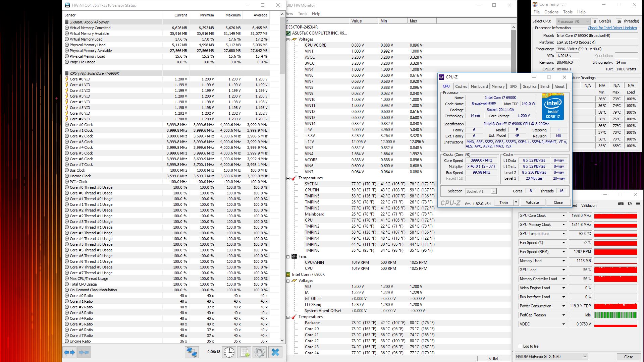
Task: Click the HWiNFO network remote monitoring icon
Action: pyautogui.click(x=192, y=352)
